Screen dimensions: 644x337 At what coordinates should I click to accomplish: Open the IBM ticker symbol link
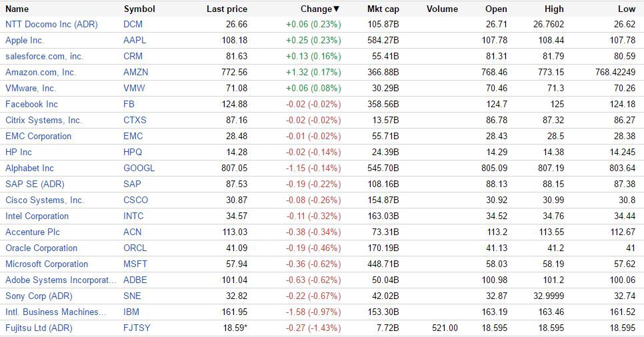(131, 312)
